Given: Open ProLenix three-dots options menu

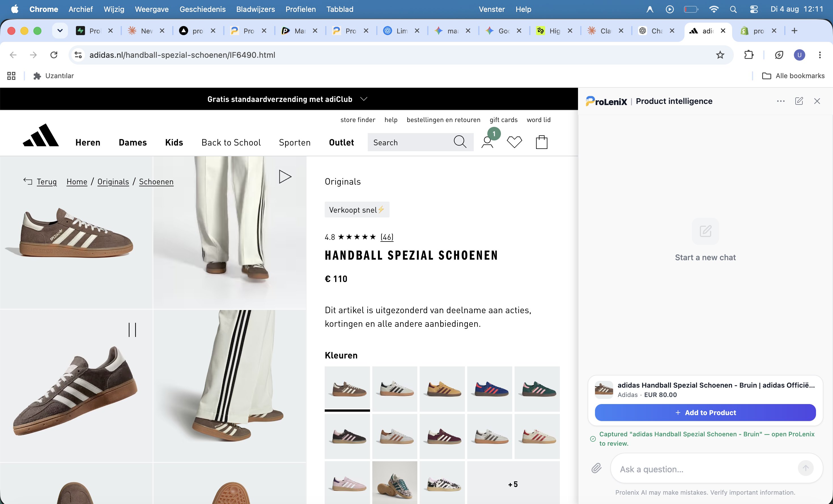Looking at the screenshot, I should click(781, 101).
